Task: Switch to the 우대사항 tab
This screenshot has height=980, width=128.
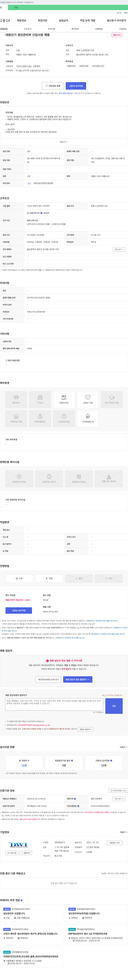Action: (51, 29)
